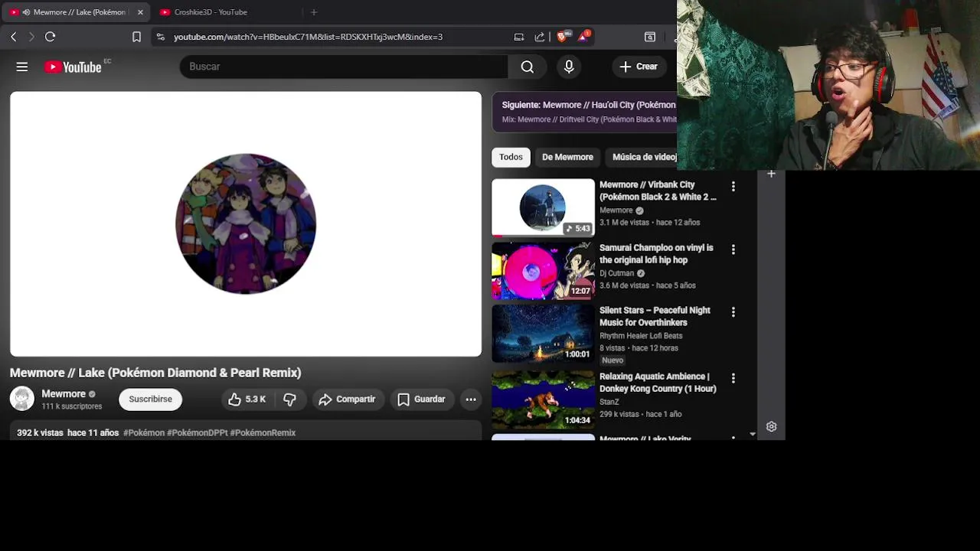Close the Mewmore Lake tab

140,12
